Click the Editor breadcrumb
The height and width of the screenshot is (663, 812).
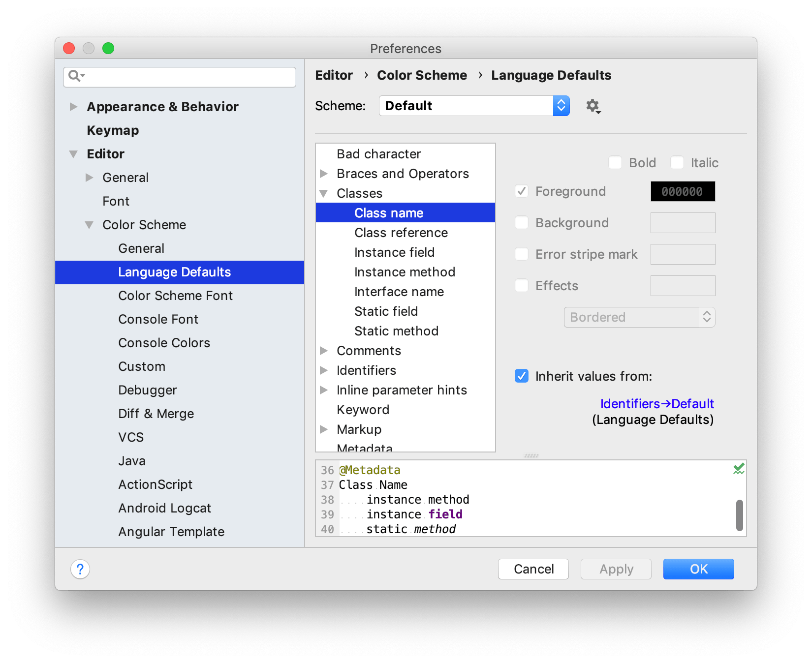(x=334, y=75)
